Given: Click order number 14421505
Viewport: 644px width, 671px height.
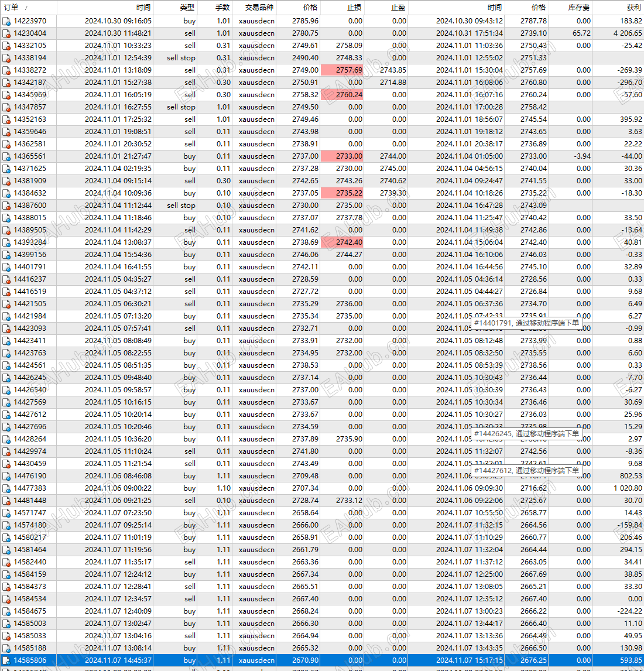Looking at the screenshot, I should tap(30, 304).
